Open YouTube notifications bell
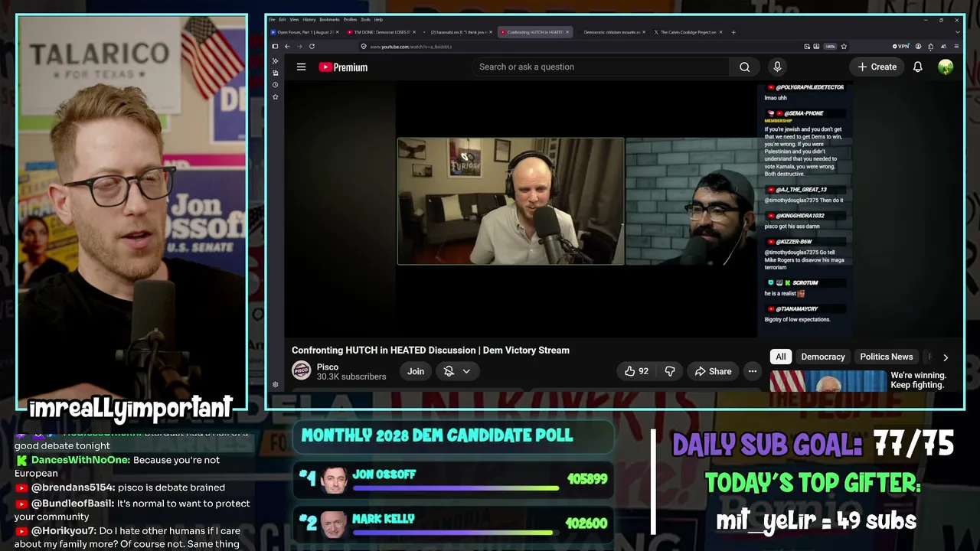 click(917, 67)
